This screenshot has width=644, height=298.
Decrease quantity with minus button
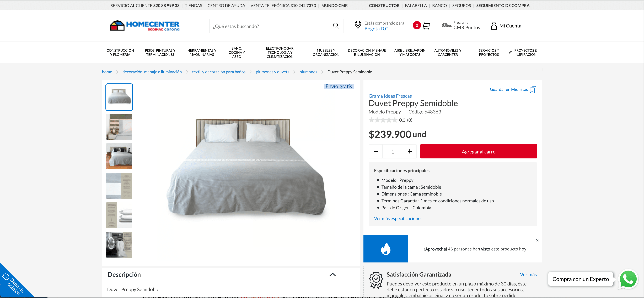pyautogui.click(x=375, y=152)
